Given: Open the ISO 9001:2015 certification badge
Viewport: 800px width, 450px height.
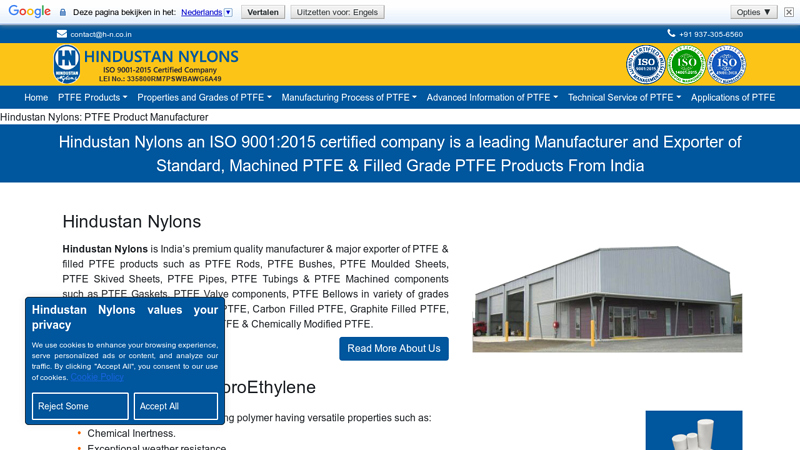Looking at the screenshot, I should (x=645, y=64).
